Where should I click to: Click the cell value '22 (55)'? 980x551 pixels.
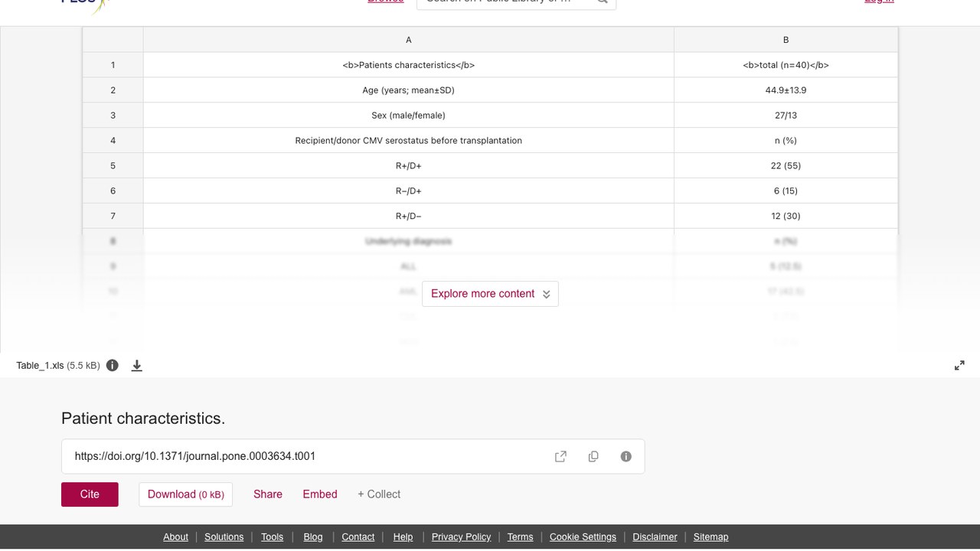coord(786,166)
